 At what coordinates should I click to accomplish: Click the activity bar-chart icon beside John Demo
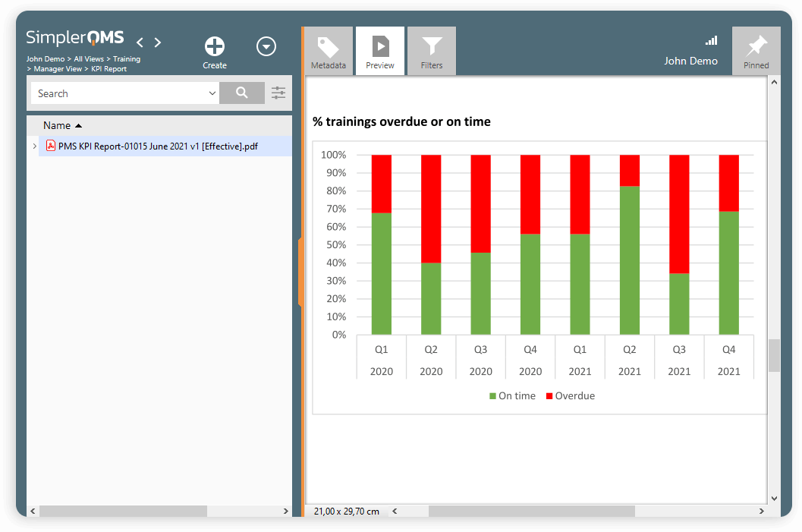pos(711,40)
